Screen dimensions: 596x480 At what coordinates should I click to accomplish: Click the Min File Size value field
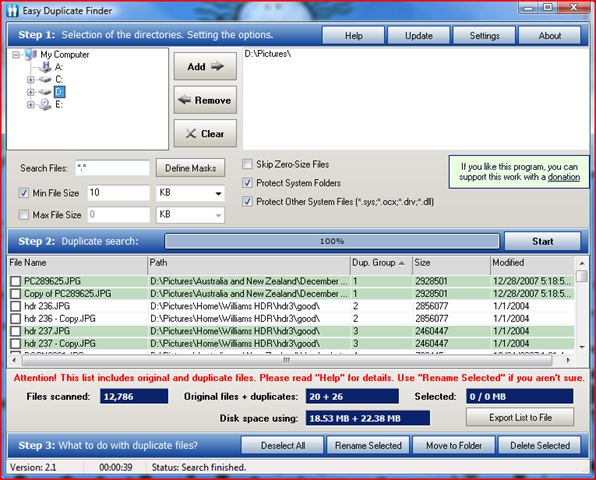tap(119, 193)
